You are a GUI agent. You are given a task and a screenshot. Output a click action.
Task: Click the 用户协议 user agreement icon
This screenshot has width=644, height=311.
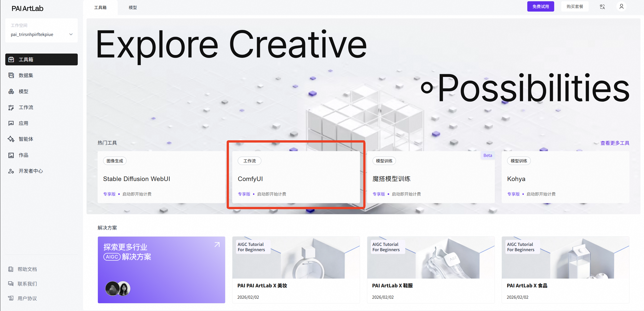point(11,298)
